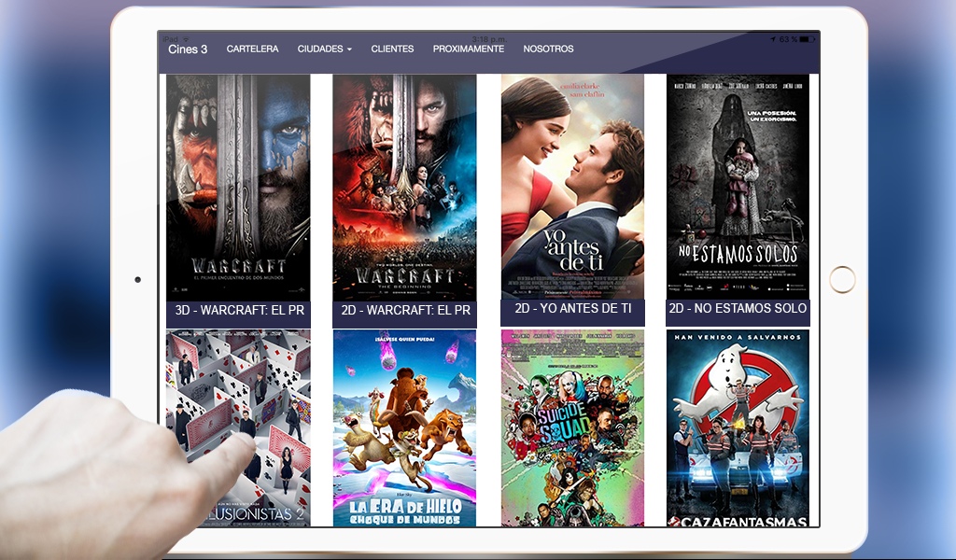Tap the iPad home button
The height and width of the screenshot is (560, 956).
(843, 280)
